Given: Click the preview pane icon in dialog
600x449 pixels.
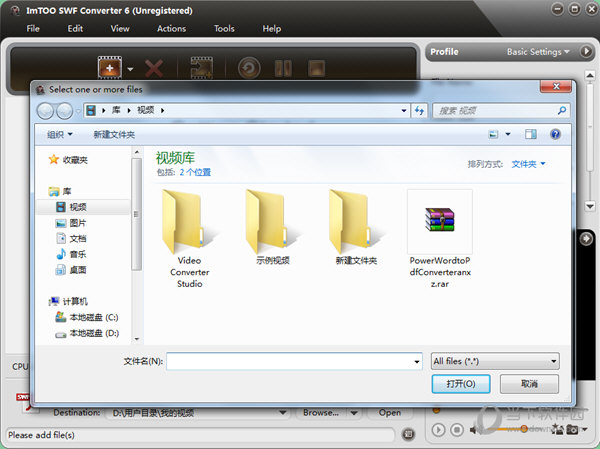Looking at the screenshot, I should click(531, 134).
